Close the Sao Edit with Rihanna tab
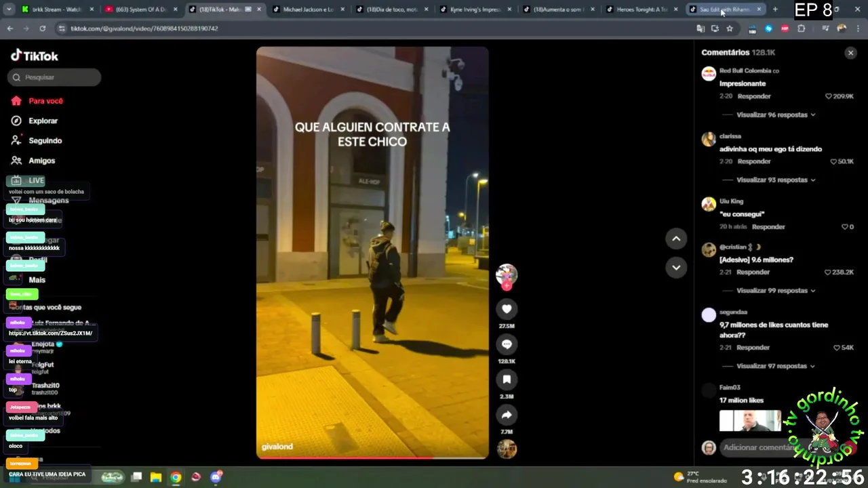The image size is (868, 488). tap(759, 9)
